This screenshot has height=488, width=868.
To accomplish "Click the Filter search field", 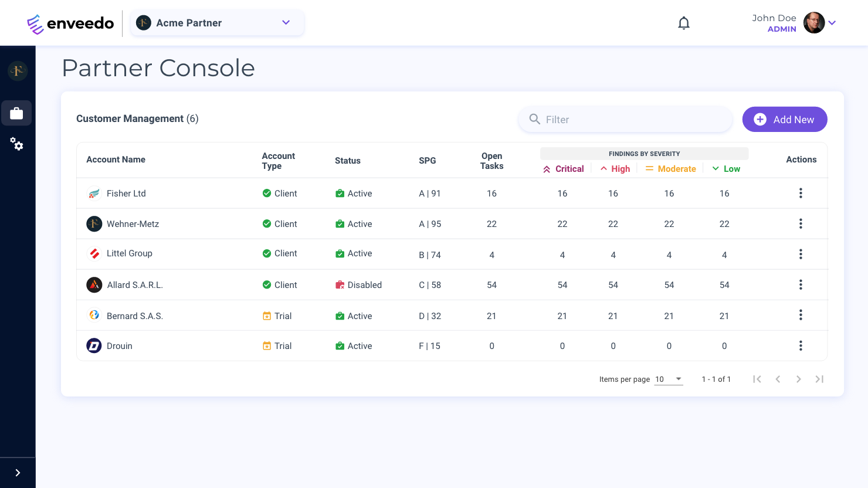I will pyautogui.click(x=625, y=120).
